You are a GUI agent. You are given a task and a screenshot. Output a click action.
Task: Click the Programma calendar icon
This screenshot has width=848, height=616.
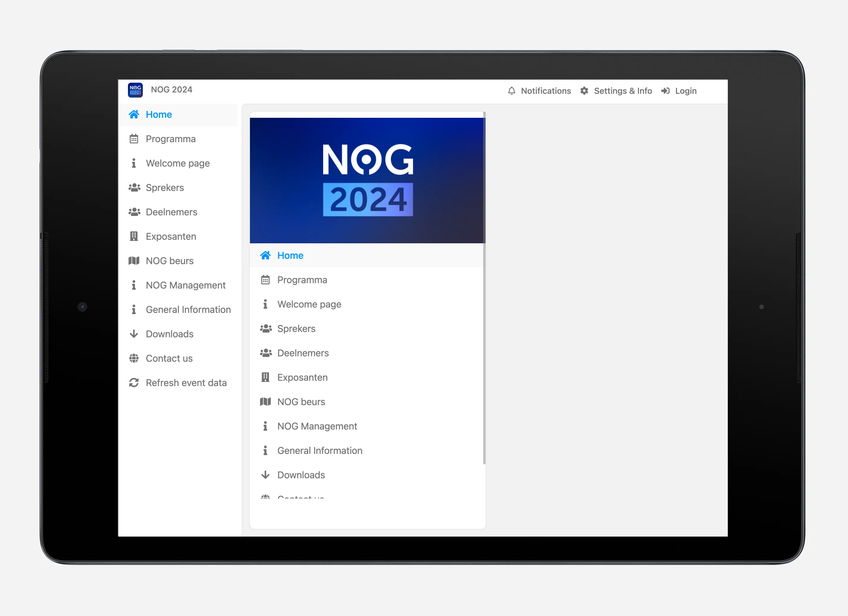click(134, 139)
